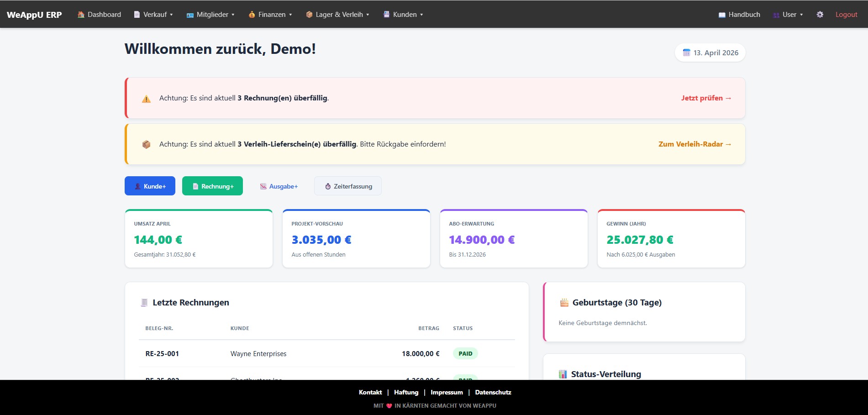This screenshot has height=415, width=868.
Task: Click the Beleg-Nr. column header
Action: [159, 328]
